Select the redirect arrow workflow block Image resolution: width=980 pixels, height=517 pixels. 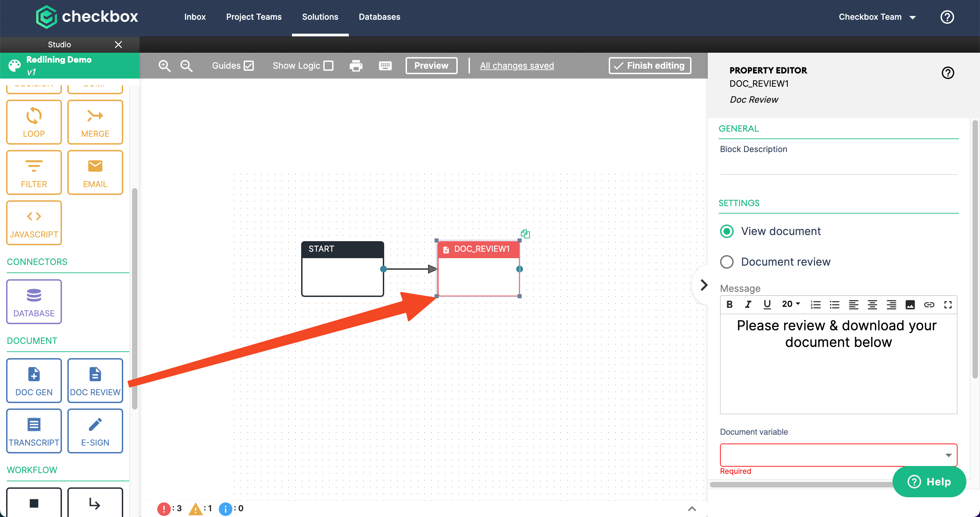click(x=95, y=503)
